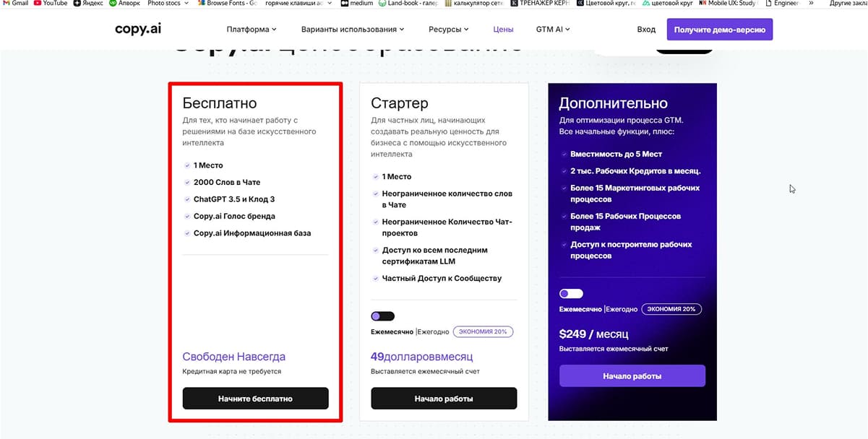Go to the Цены page
This screenshot has height=439, width=868.
[503, 30]
